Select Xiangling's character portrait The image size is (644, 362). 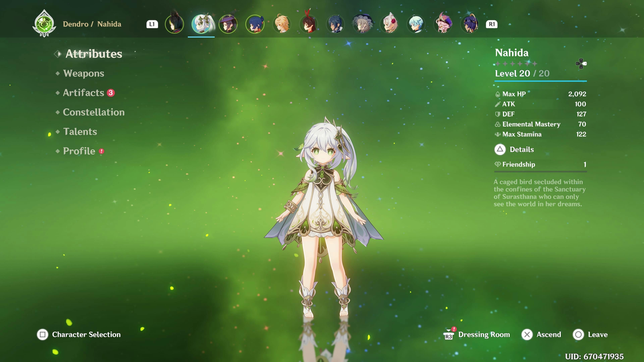tap(255, 24)
